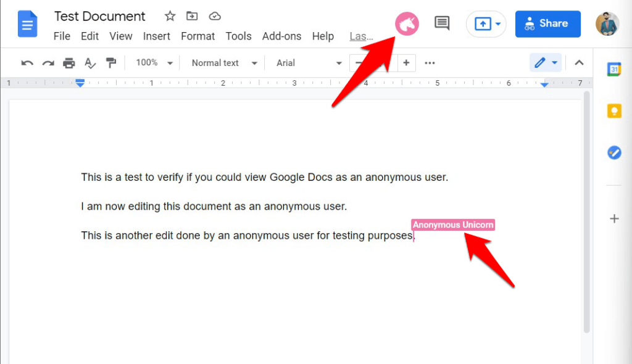Open Google Tasks from the side panel

coord(614,152)
